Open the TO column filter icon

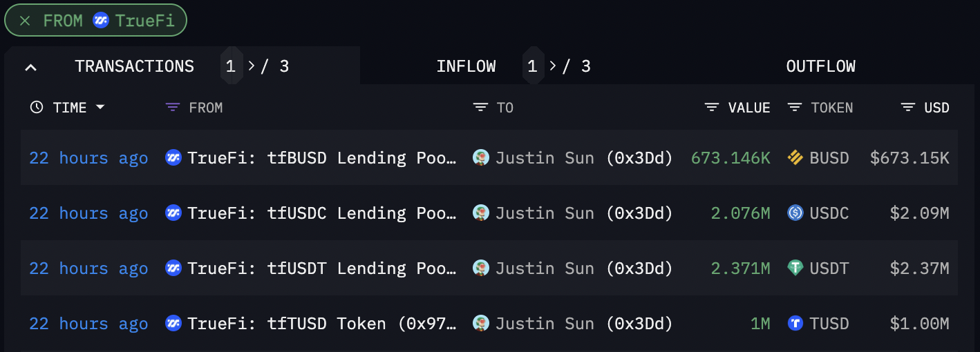tap(480, 108)
